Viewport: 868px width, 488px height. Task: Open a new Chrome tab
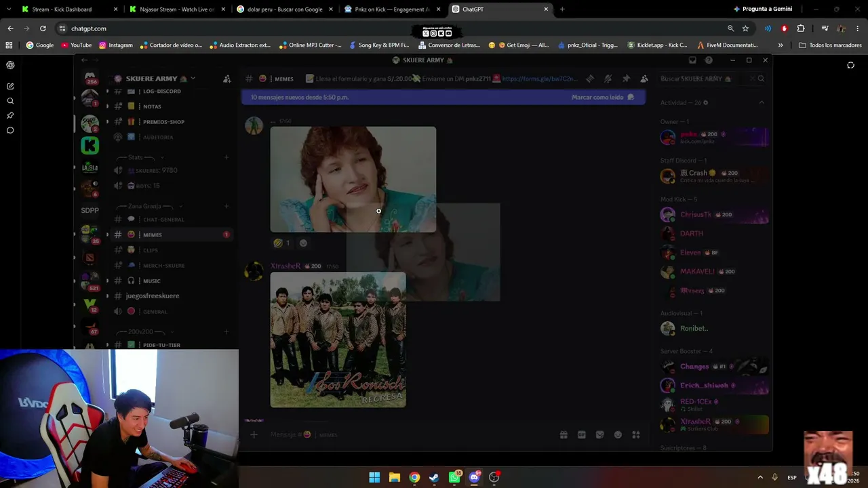pyautogui.click(x=562, y=9)
